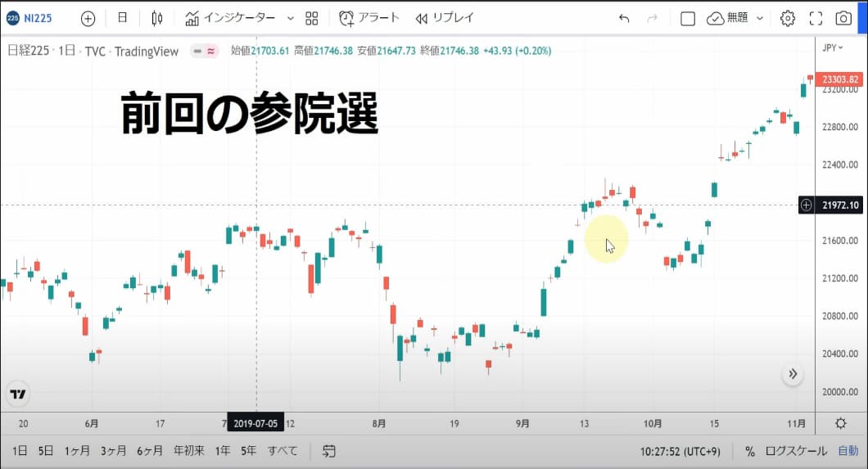Toggle percent scale mode
Screen dimensions: 868x469
[x=750, y=451]
